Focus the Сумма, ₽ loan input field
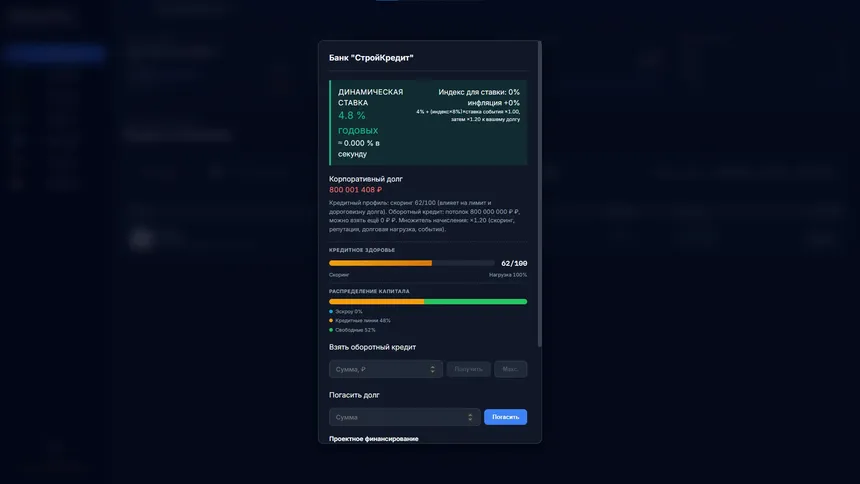The image size is (860, 484). 386,369
